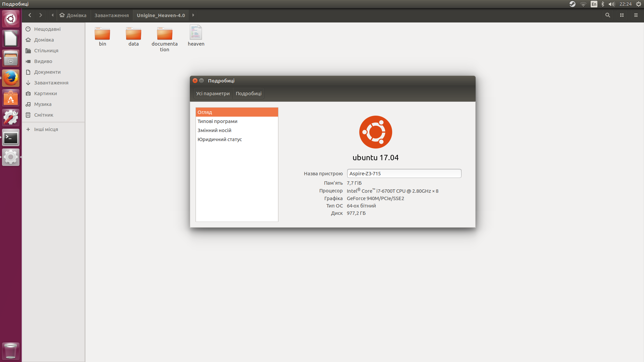The image size is (644, 362).
Task: Select Змінний носій in details list
Action: click(237, 130)
